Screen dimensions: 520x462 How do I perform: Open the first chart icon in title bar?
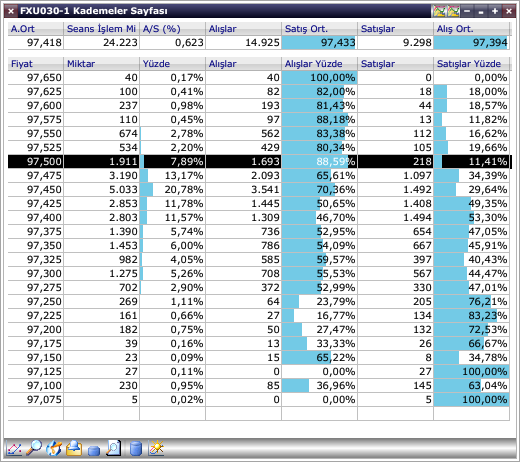pos(439,11)
